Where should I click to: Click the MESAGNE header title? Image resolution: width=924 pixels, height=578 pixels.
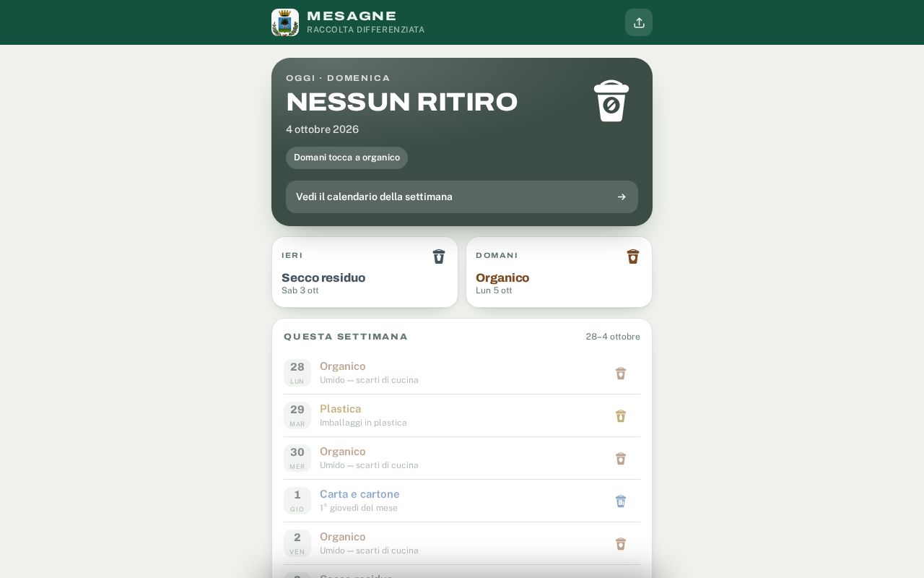(x=352, y=16)
